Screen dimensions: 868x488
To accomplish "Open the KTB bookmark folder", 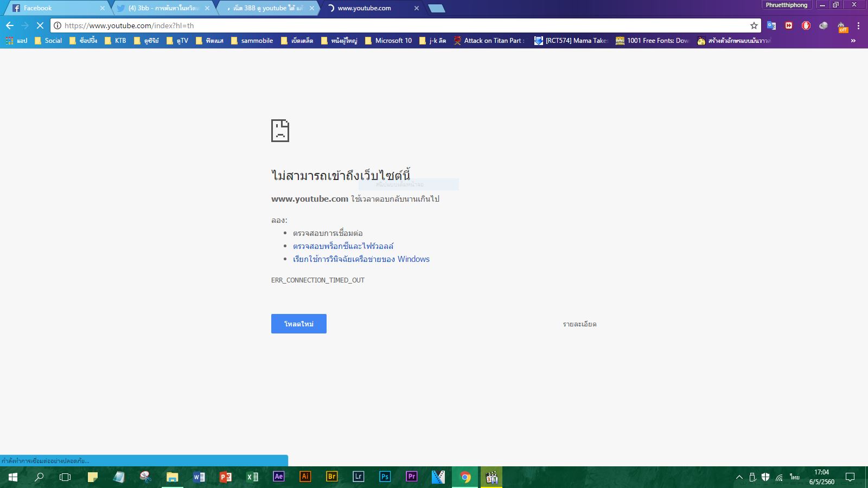I will [x=115, y=41].
